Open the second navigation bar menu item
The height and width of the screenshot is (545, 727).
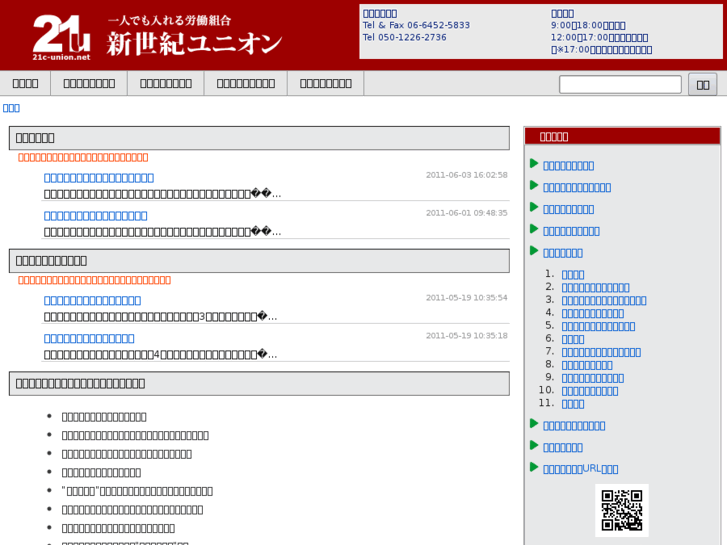click(89, 83)
